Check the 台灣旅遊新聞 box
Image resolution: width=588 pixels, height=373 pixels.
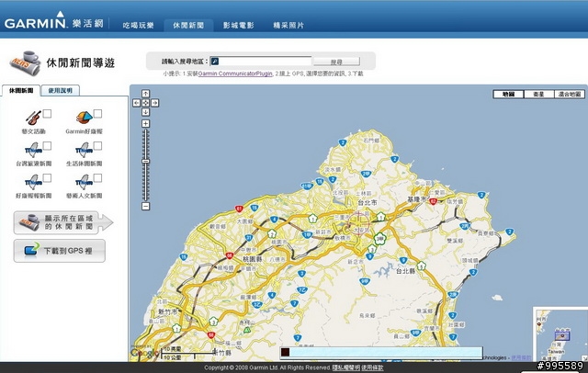(x=47, y=146)
